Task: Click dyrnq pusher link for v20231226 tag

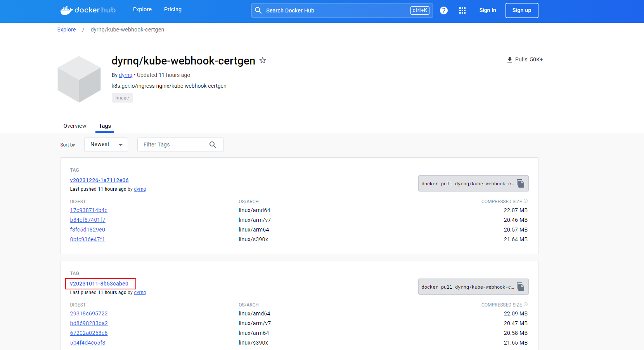Action: coord(140,189)
